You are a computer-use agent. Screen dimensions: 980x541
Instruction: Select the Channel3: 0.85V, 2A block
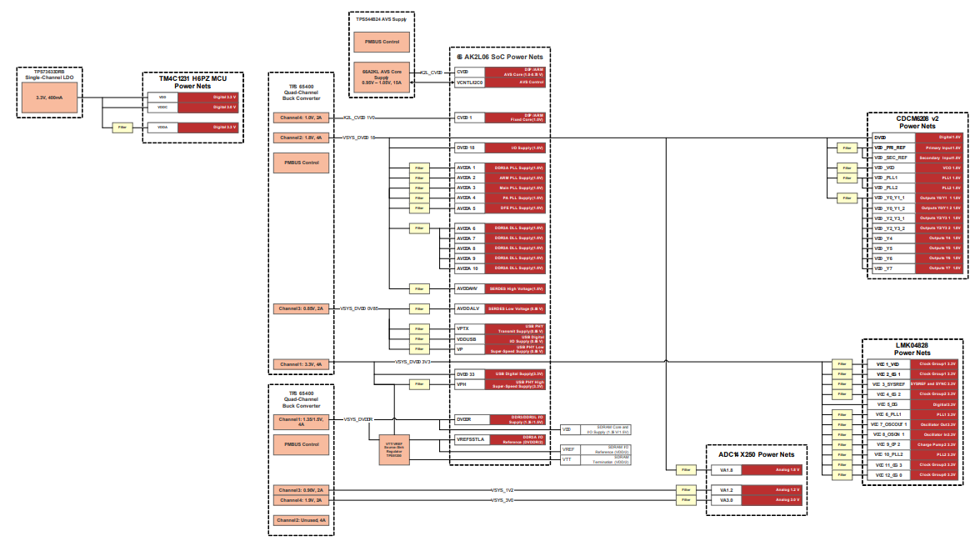tap(301, 308)
